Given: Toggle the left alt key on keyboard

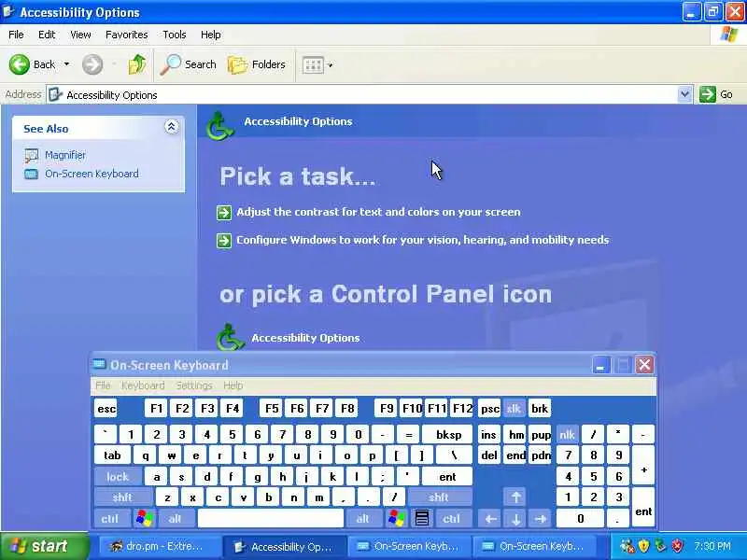Looking at the screenshot, I should 176,518.
